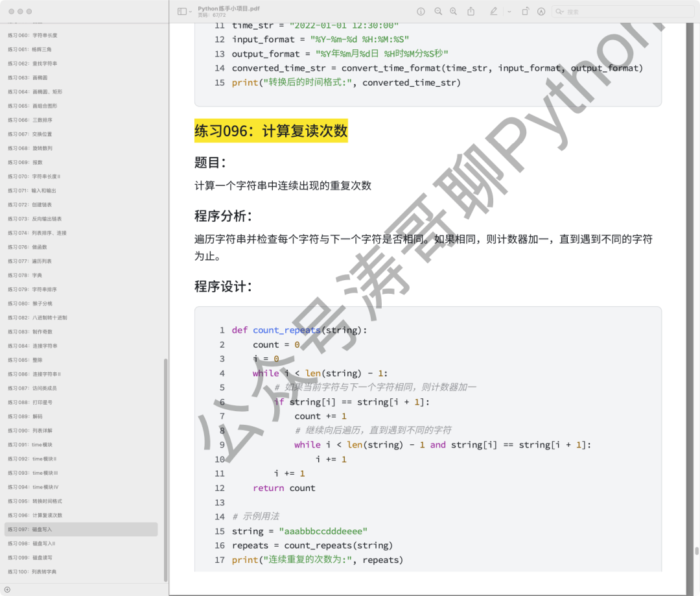Open outline entry 练习 064: 画椭圆、矩形
Screen dimensions: 700x596
[x=35, y=92]
